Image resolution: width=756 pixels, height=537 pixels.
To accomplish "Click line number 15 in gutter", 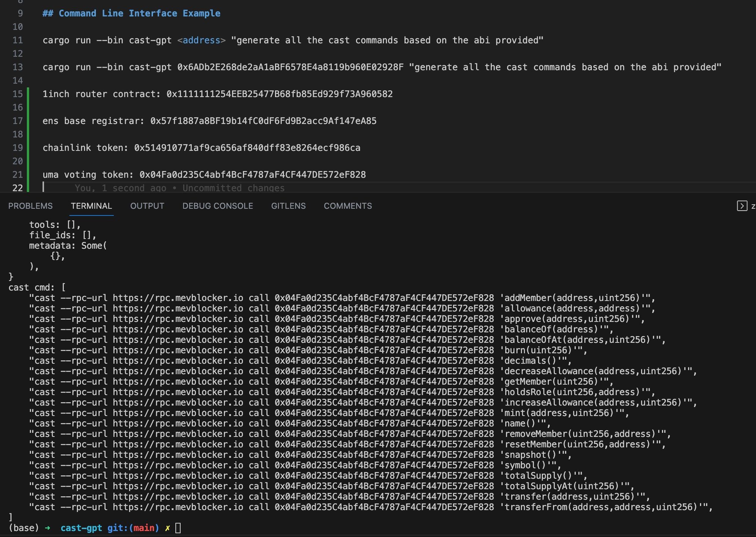I will (x=18, y=94).
